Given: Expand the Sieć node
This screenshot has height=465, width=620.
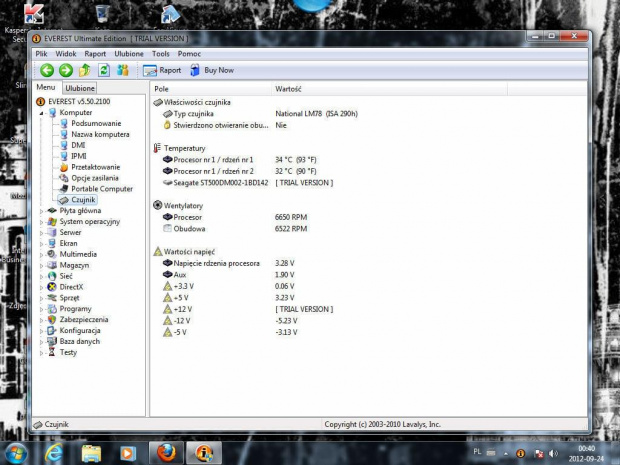Looking at the screenshot, I should tap(42, 276).
